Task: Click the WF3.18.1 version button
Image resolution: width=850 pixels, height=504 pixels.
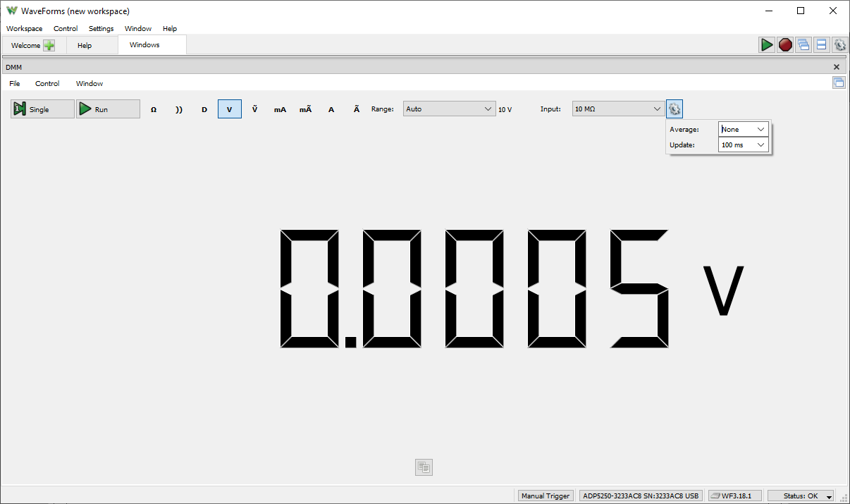Action: pos(734,496)
